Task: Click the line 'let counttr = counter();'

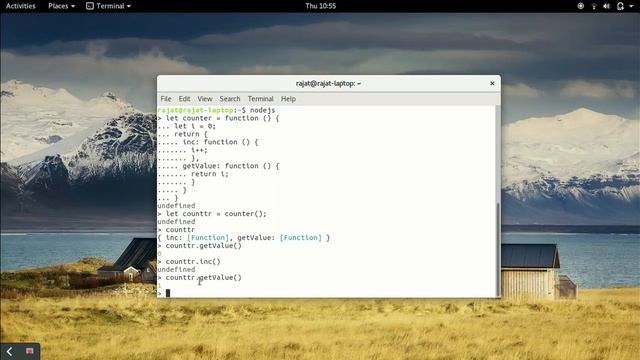Action: (216, 214)
